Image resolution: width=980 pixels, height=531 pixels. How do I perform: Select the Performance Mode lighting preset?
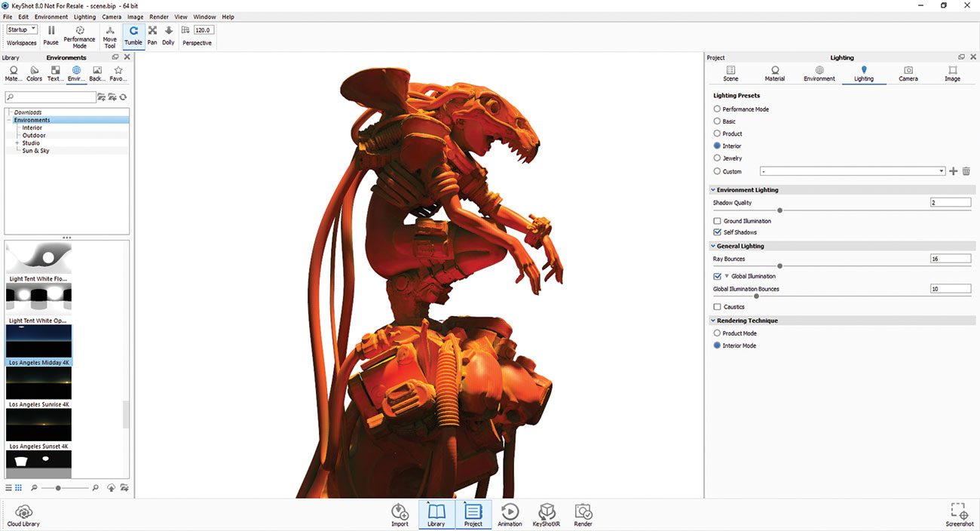[x=717, y=109]
